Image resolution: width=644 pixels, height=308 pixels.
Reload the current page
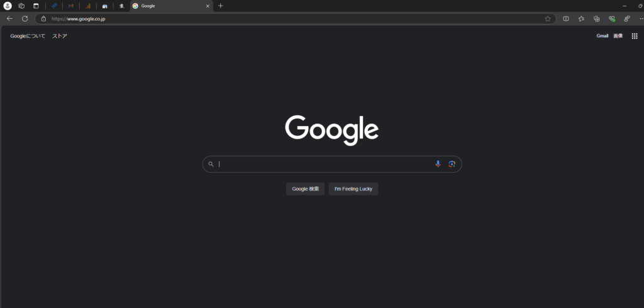point(25,19)
